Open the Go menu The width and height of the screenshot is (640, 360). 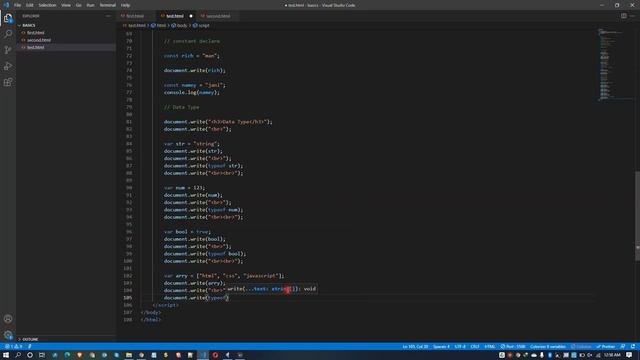[78, 5]
